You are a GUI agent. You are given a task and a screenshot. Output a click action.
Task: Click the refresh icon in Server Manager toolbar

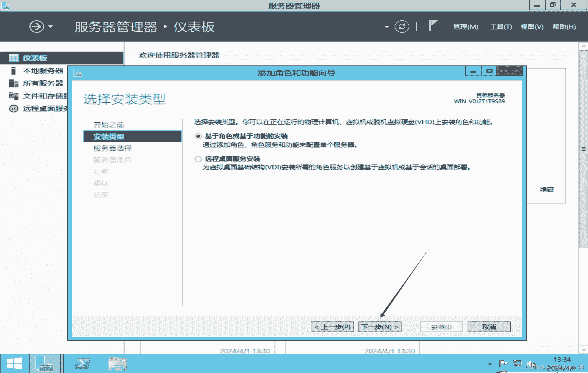pyautogui.click(x=401, y=26)
